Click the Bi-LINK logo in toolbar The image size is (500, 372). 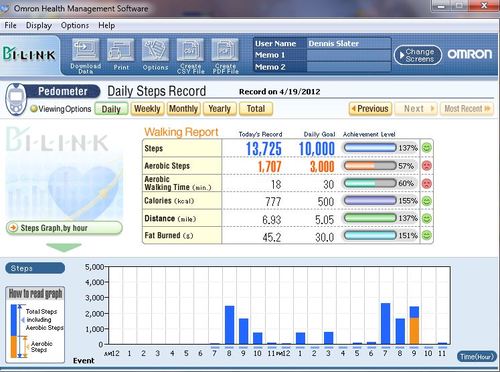29,54
